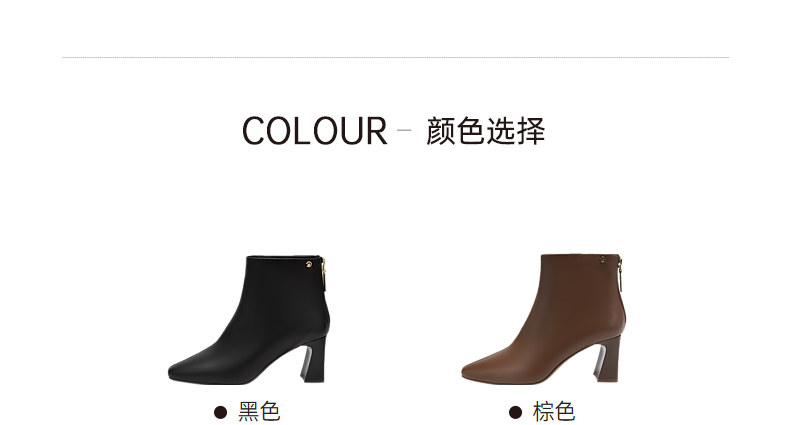Click the metal stud on brown boot
This screenshot has height=425, width=790.
pos(603,260)
